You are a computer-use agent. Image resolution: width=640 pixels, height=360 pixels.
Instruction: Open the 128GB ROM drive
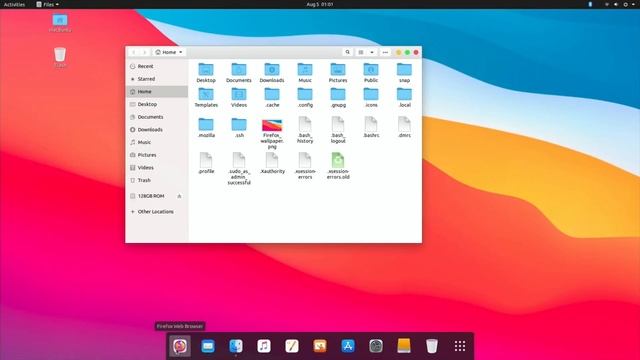click(x=151, y=196)
